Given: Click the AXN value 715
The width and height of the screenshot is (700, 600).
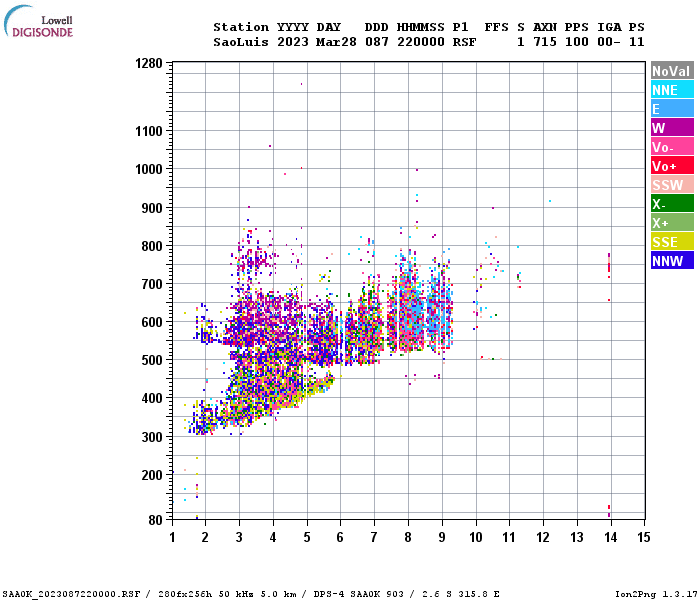Looking at the screenshot, I should 545,42.
